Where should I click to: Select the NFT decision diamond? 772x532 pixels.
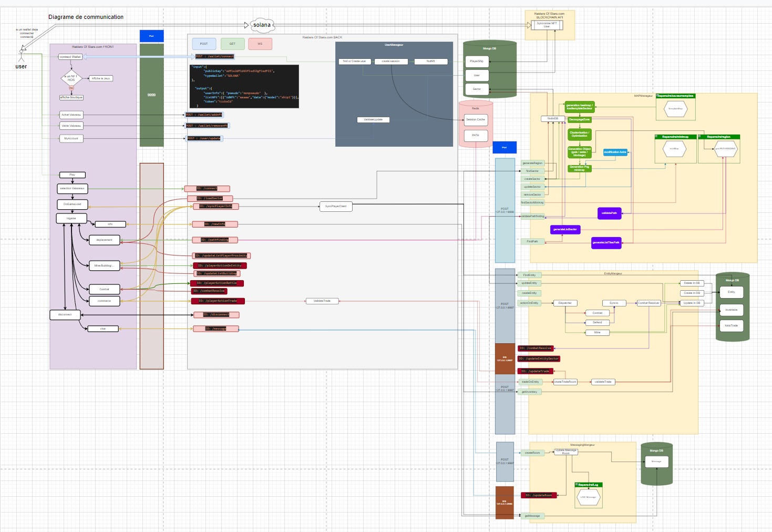coord(71,78)
